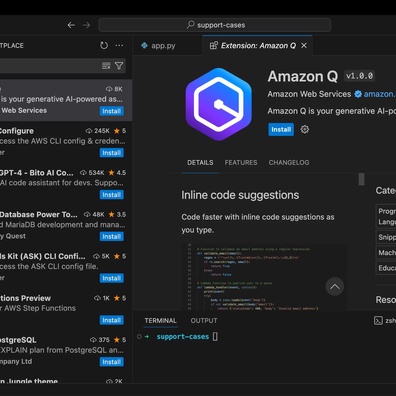Image resolution: width=396 pixels, height=396 pixels.
Task: Install the PostgreSQL explain extension
Action: 112,362
